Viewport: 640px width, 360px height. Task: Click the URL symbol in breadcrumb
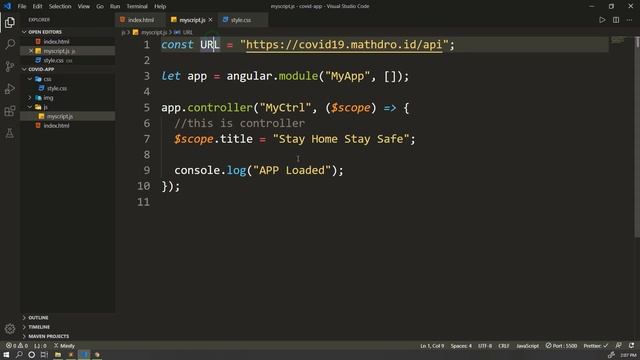(187, 32)
